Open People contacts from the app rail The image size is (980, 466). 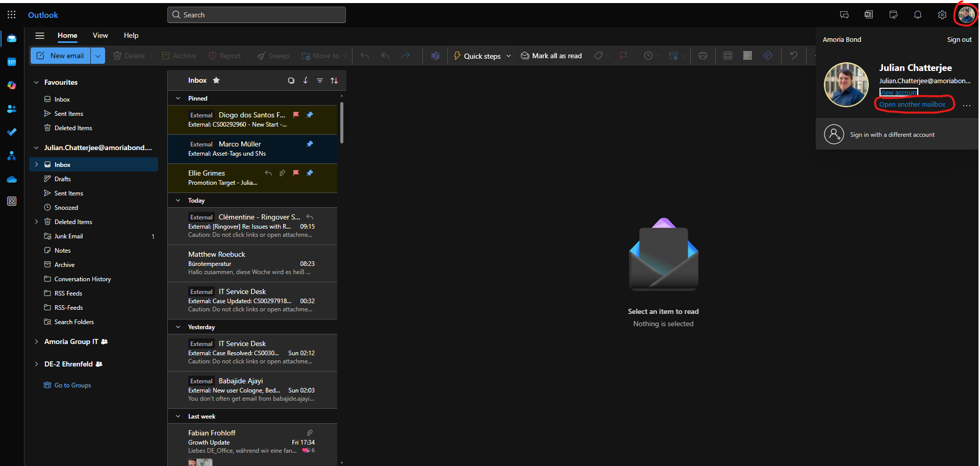12,109
